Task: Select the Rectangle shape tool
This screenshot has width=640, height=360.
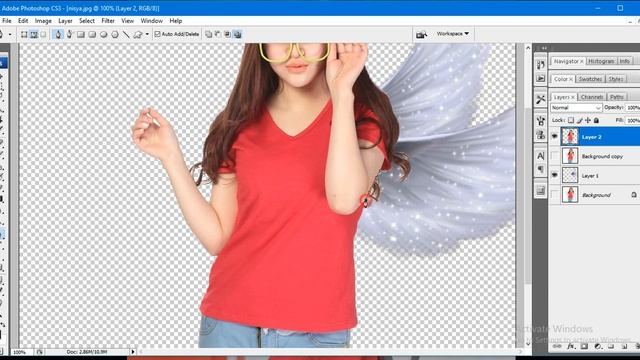Action: pyautogui.click(x=81, y=35)
